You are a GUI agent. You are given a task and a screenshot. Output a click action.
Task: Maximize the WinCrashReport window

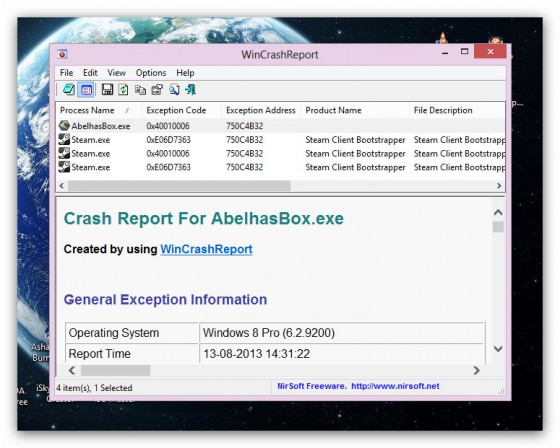(x=464, y=52)
